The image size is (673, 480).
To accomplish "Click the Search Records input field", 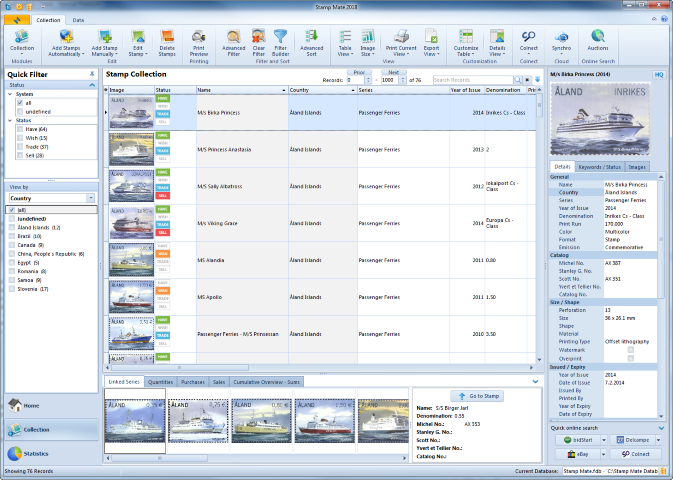I will pyautogui.click(x=469, y=78).
